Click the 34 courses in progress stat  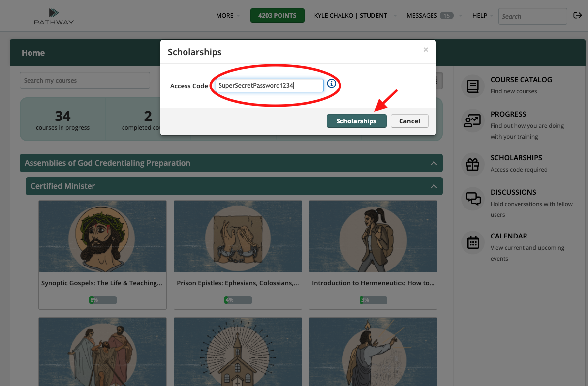(62, 120)
